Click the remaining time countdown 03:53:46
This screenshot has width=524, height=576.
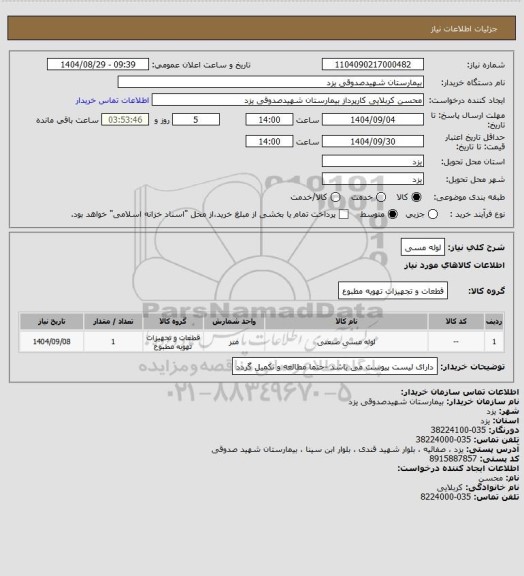[125, 120]
